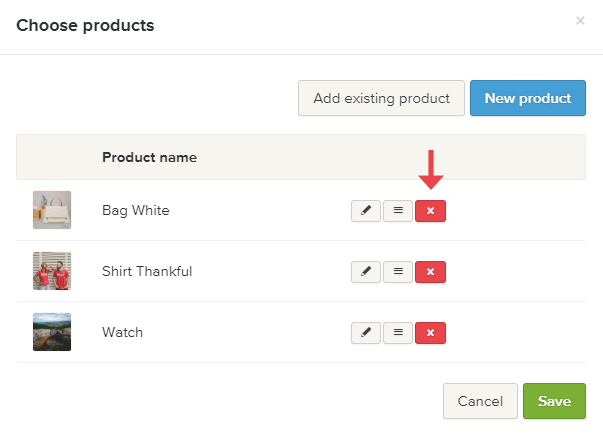Remove the Bag White product
The width and height of the screenshot is (603, 436).
pos(430,211)
